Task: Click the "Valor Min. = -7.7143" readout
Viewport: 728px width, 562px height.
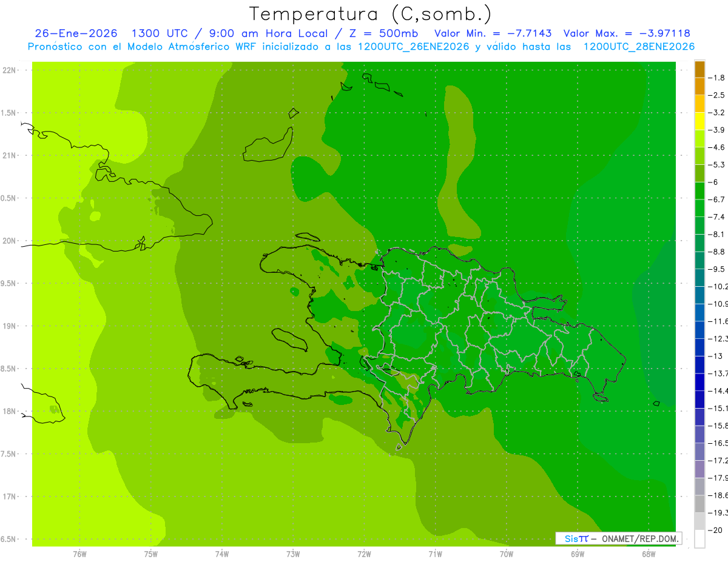Action: tap(493, 33)
